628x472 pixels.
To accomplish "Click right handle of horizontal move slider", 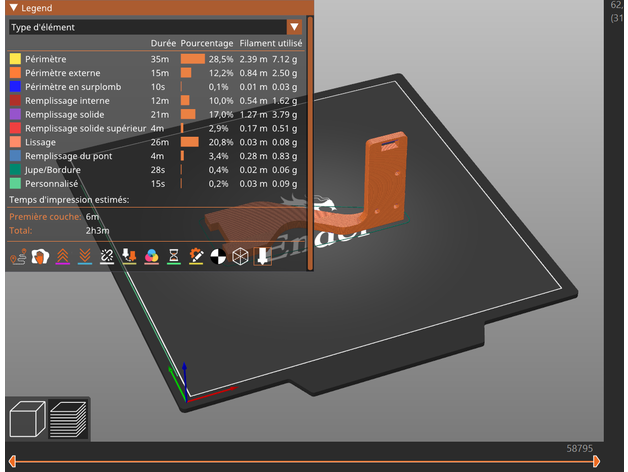I will coord(597,461).
